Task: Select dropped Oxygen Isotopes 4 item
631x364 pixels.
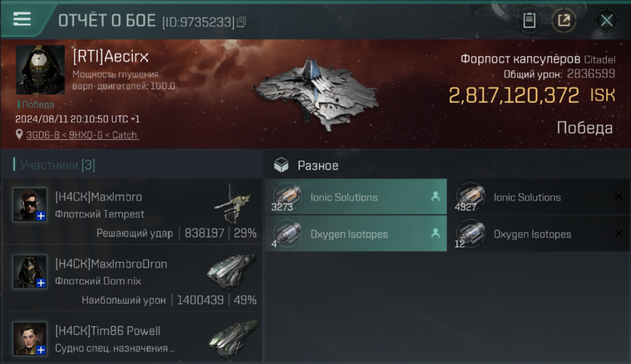Action: [356, 234]
